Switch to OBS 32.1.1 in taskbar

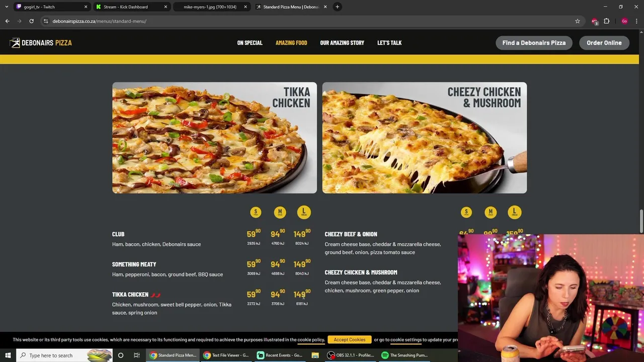tap(350, 355)
